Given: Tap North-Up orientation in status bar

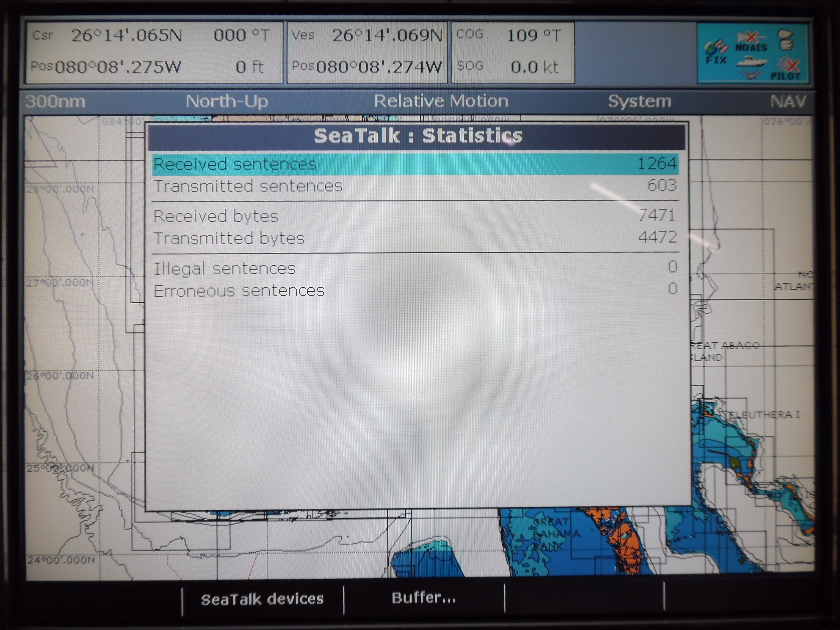Looking at the screenshot, I should pos(227,101).
